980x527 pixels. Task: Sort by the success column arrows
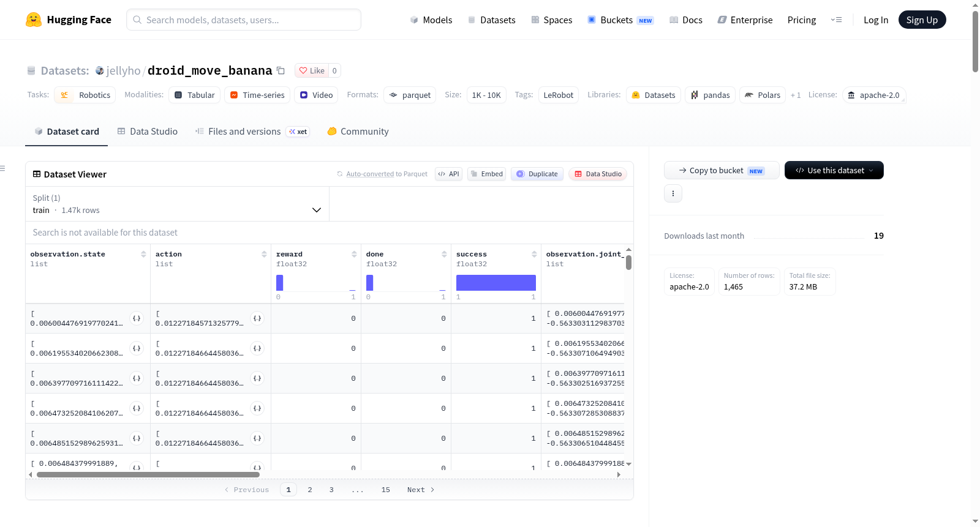[534, 254]
